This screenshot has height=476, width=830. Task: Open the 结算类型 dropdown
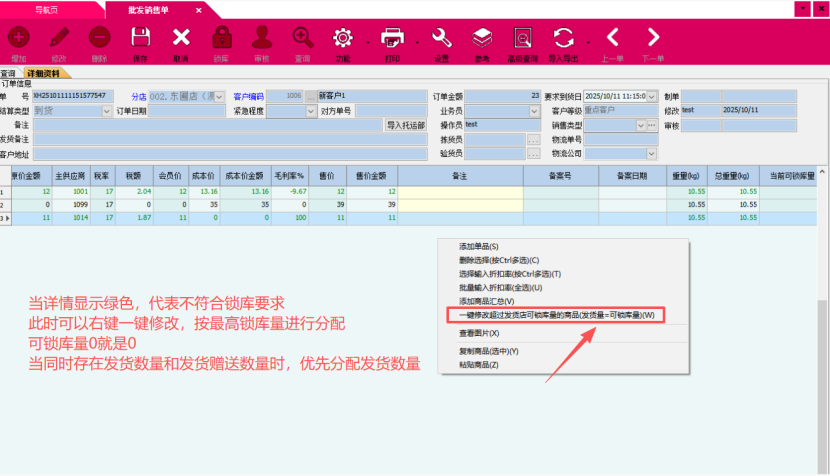(x=106, y=111)
